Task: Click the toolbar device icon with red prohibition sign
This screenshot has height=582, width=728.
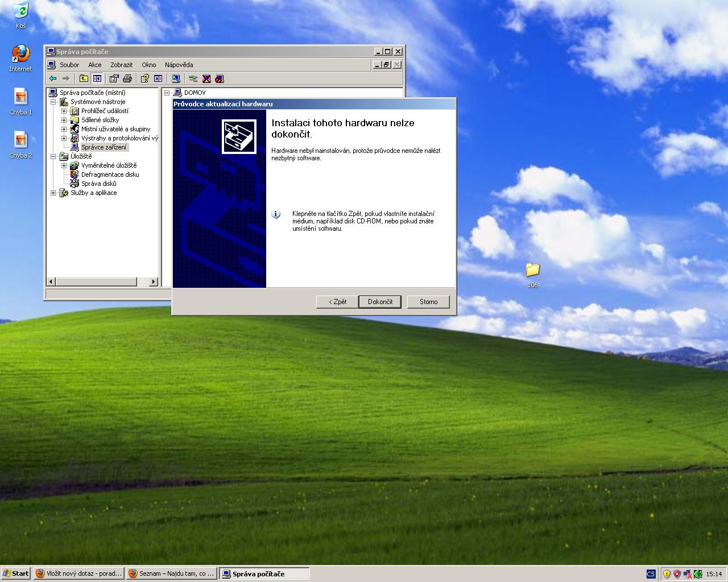Action: (x=220, y=78)
